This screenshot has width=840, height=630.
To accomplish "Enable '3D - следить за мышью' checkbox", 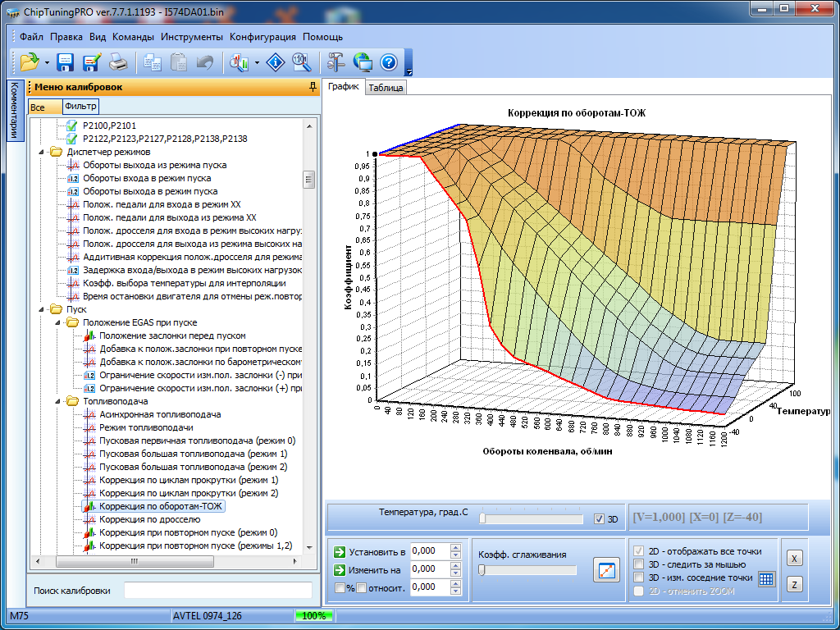I will click(640, 564).
